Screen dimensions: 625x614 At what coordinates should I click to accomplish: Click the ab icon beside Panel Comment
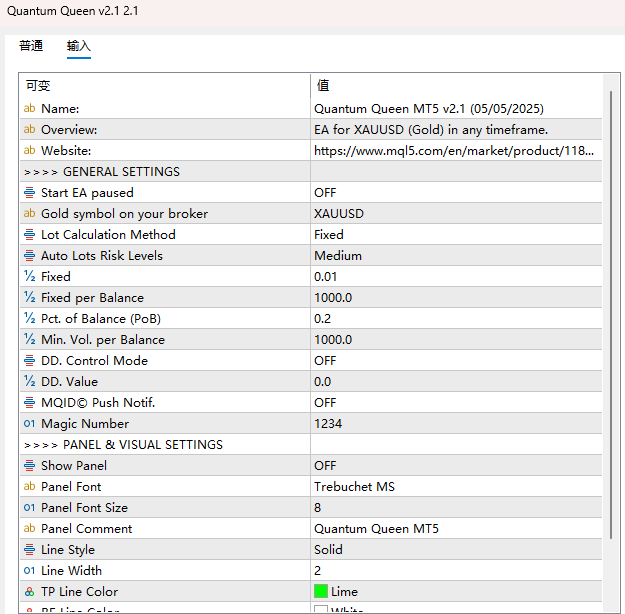(29, 528)
